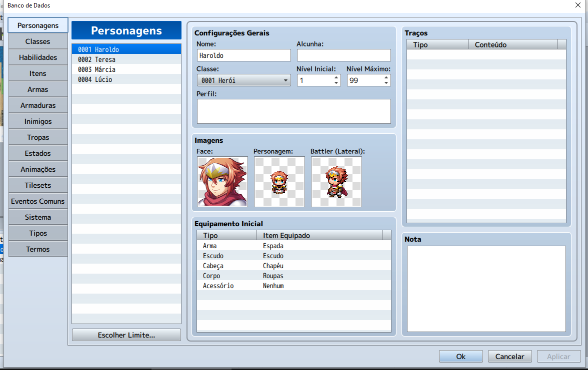Click inside the Nome input field

point(243,55)
